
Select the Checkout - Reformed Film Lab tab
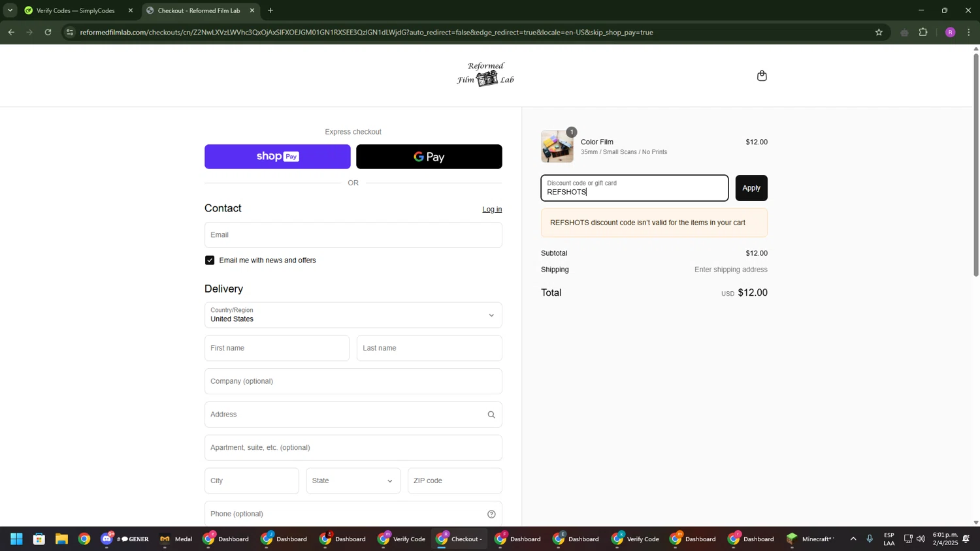tap(200, 10)
